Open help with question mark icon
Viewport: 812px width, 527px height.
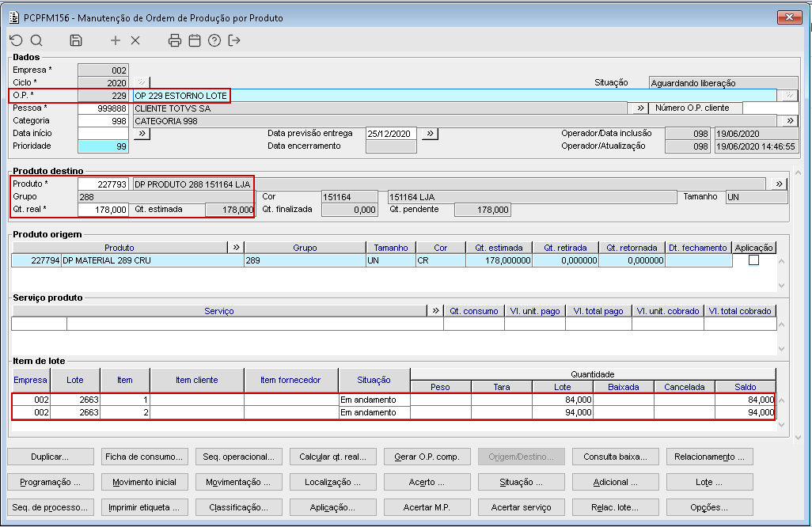pos(214,40)
